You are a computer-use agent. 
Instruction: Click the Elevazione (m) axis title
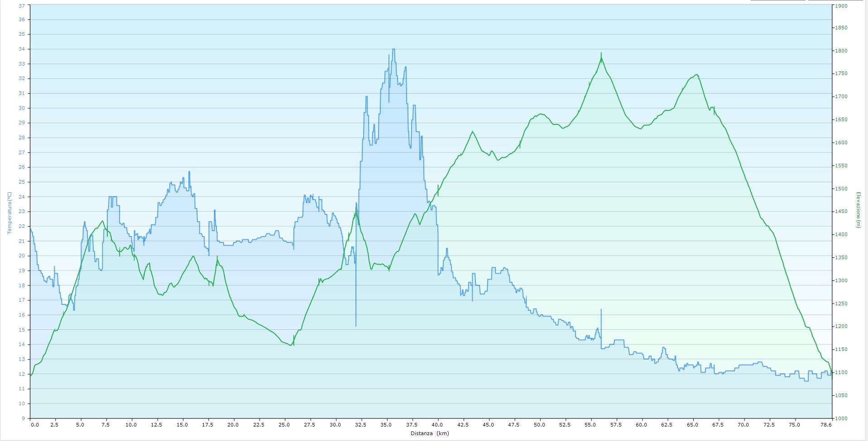coord(858,210)
